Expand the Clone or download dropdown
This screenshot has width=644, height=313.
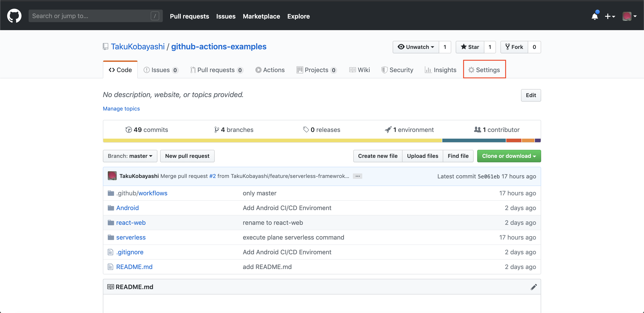click(x=509, y=156)
